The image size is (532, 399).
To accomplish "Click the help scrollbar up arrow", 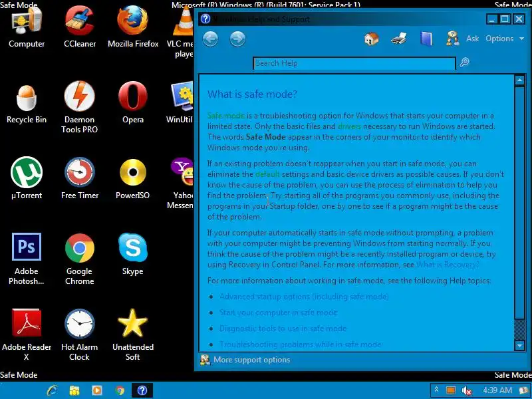I will tap(520, 80).
